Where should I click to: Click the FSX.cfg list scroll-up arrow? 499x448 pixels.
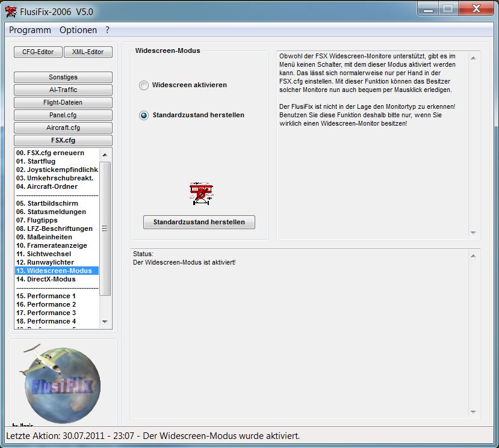pos(105,155)
